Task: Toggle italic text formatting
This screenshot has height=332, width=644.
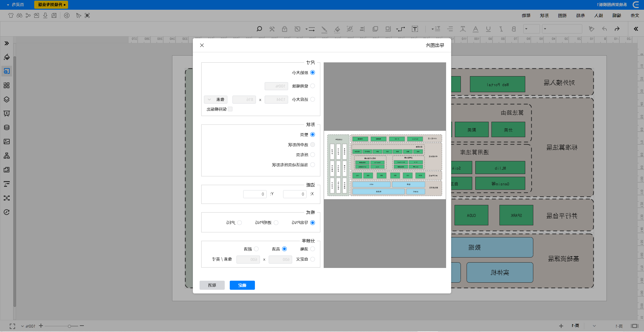Action: pos(501,29)
